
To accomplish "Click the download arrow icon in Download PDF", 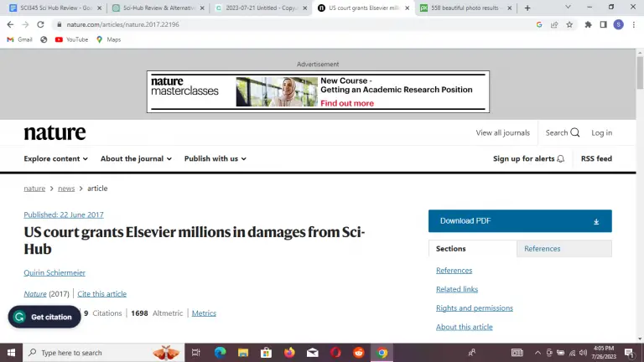I will [x=596, y=221].
